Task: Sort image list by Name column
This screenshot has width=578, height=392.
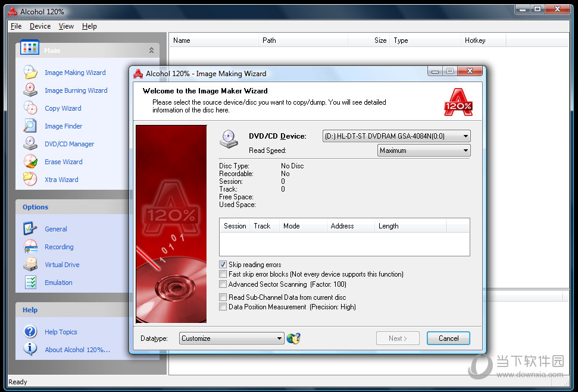Action: (x=214, y=40)
